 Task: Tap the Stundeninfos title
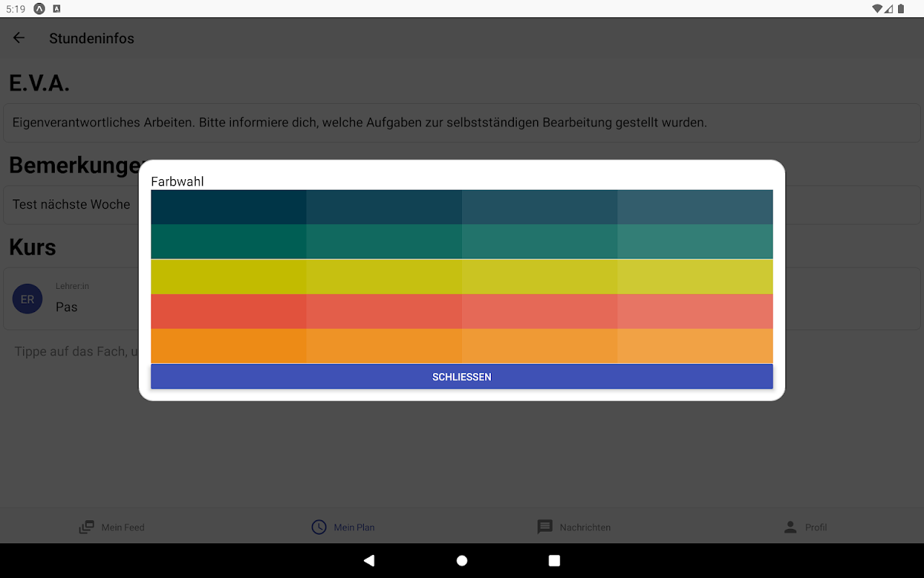92,38
